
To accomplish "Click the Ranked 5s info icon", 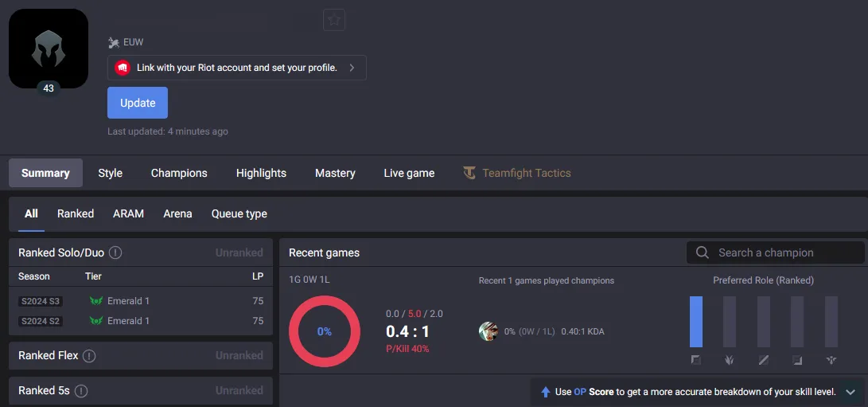I will point(81,391).
